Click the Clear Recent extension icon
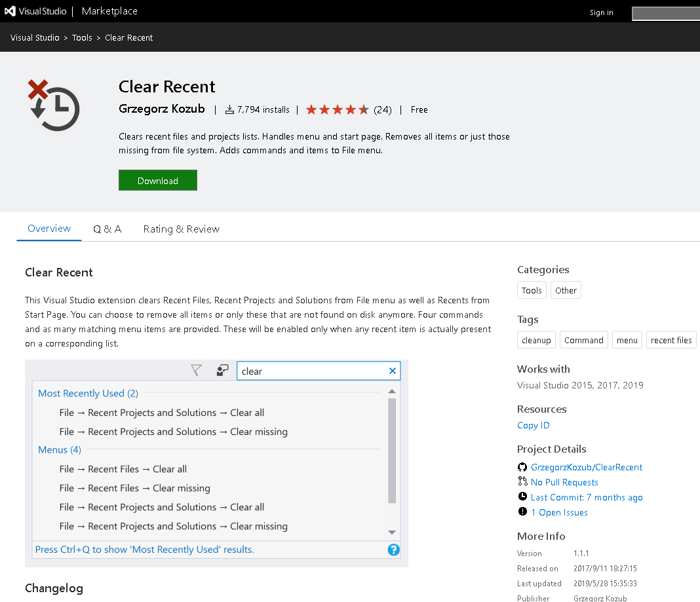The image size is (700, 602). click(x=54, y=105)
